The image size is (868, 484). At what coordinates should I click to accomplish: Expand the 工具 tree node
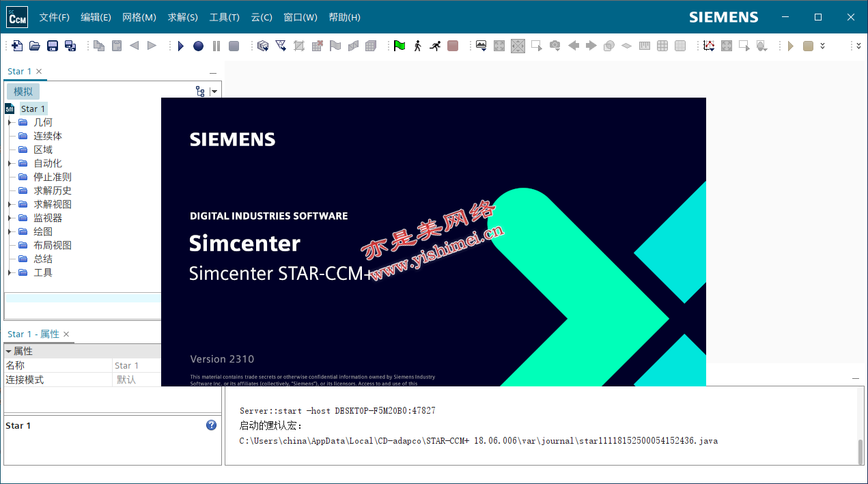coord(10,272)
